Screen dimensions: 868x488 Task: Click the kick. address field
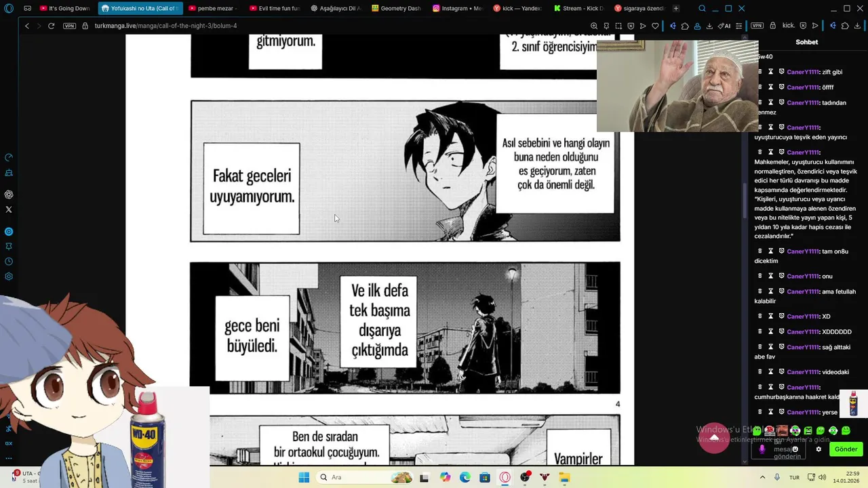click(789, 26)
